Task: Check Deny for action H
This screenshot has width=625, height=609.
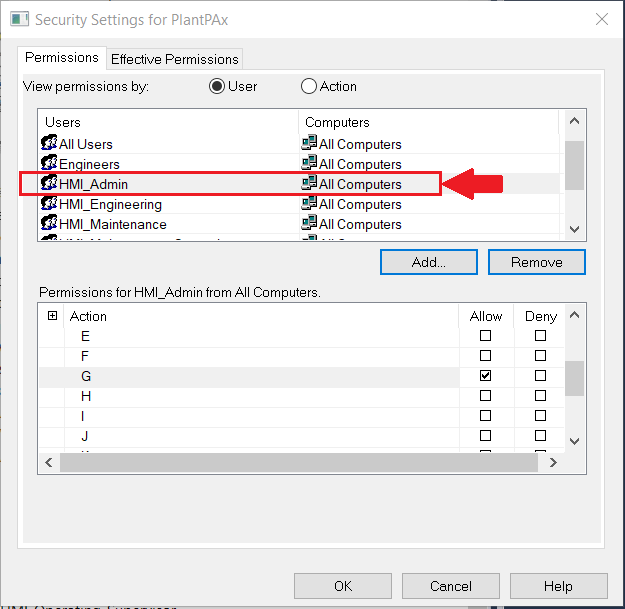Action: 540,395
